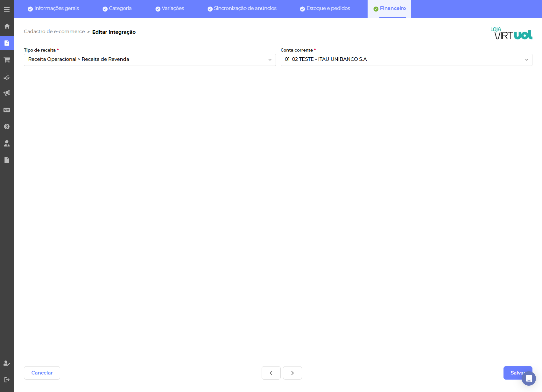Go to the home icon in sidebar
This screenshot has width=542, height=392.
(7, 26)
